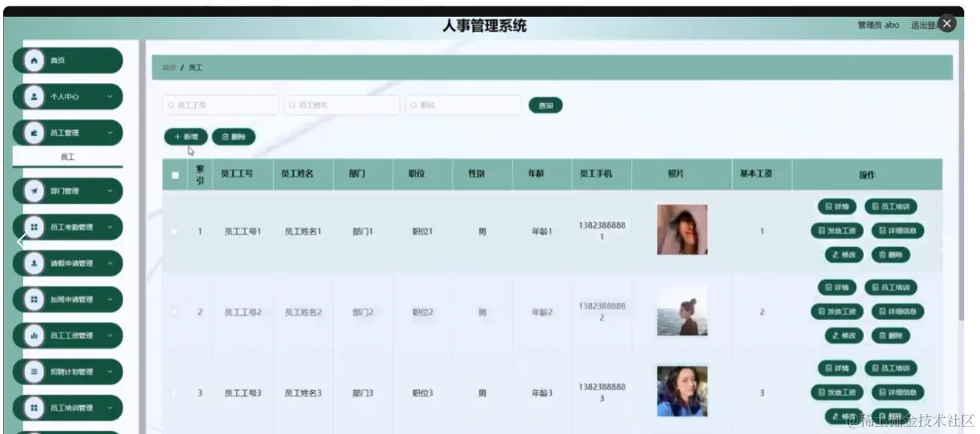Expand the 部门管理 menu chevron
The height and width of the screenshot is (434, 980).
tap(110, 191)
